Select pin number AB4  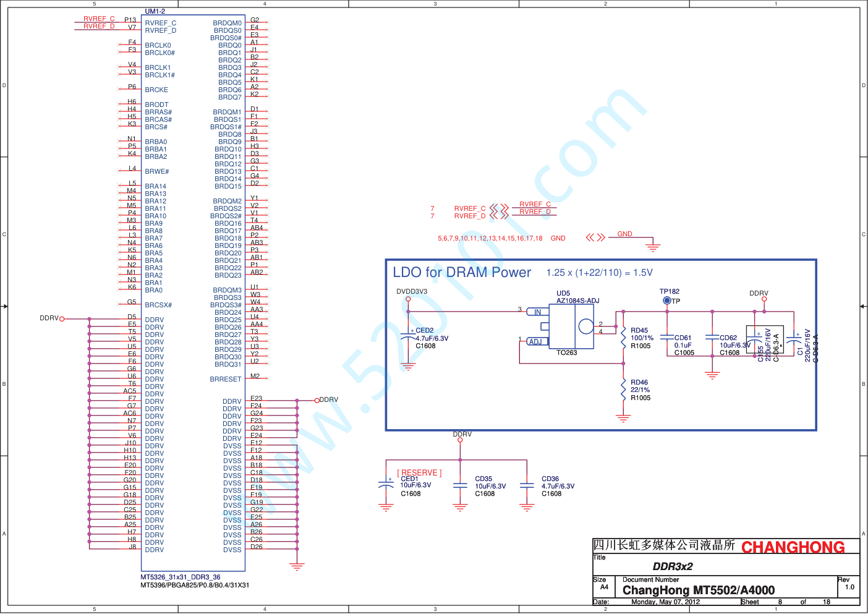[257, 228]
